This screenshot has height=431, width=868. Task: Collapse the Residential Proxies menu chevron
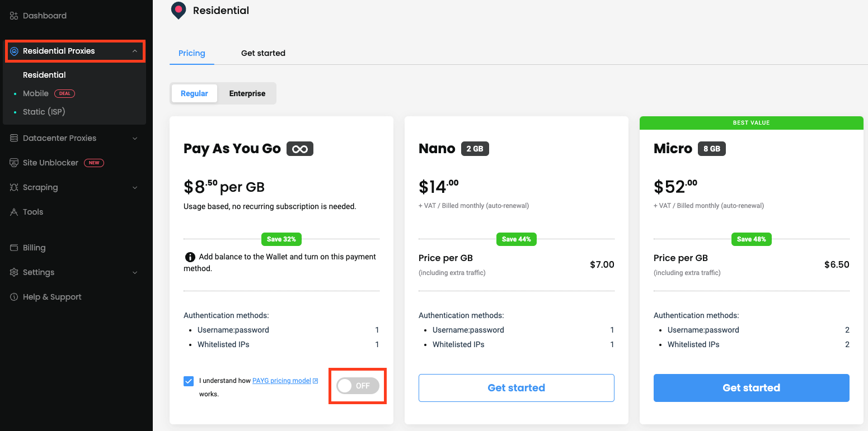134,51
